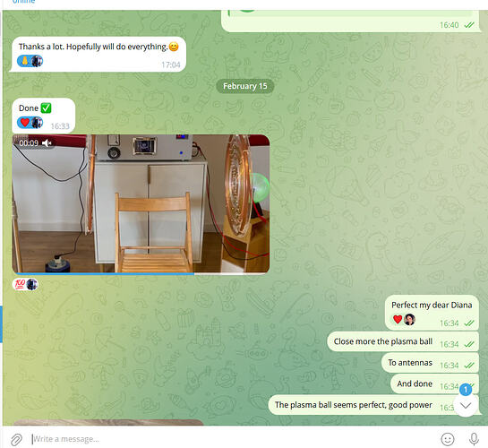Click the smiling emoji in the Thanks message
This screenshot has height=448, width=488.
(174, 47)
